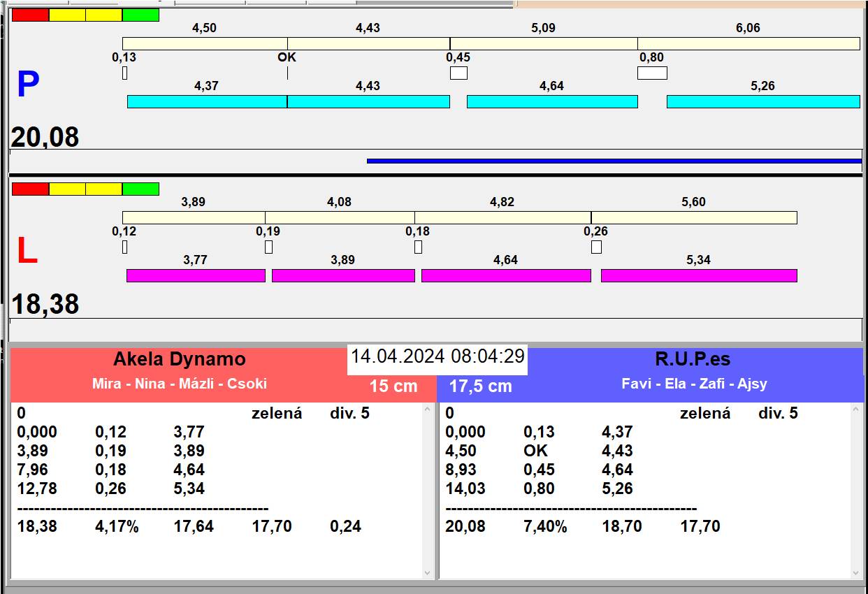The width and height of the screenshot is (868, 594).
Task: Click the green start light in lane L
Action: click(140, 189)
